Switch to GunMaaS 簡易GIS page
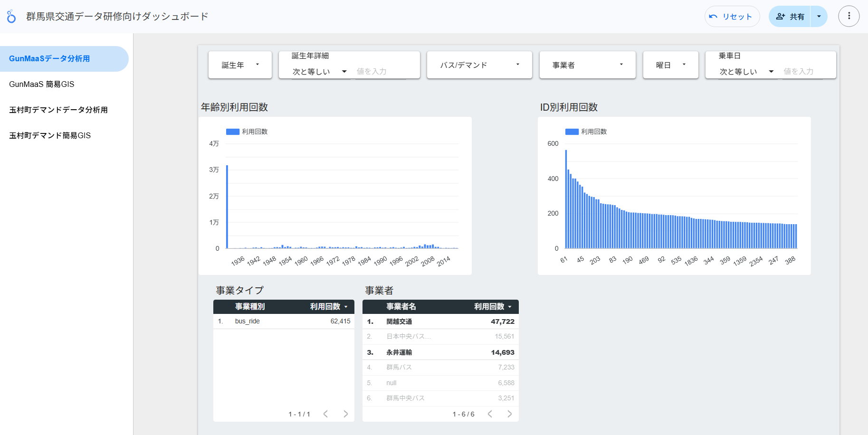Screen dimensions: 868x435 click(42, 84)
